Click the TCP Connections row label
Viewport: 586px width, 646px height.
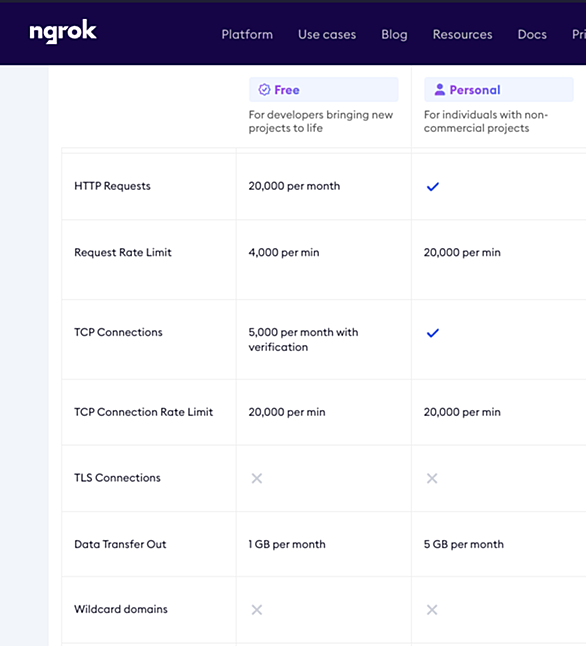pyautogui.click(x=118, y=332)
